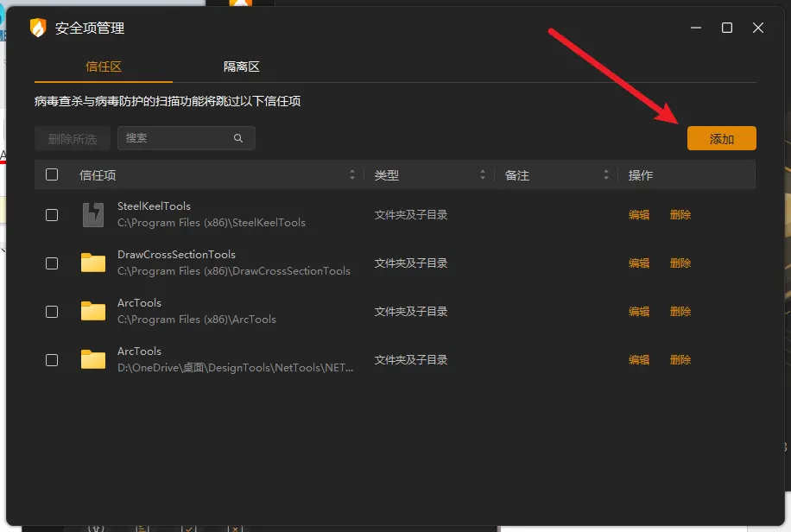Image resolution: width=791 pixels, height=532 pixels.
Task: Switch to the 信任区 tab
Action: 104,66
